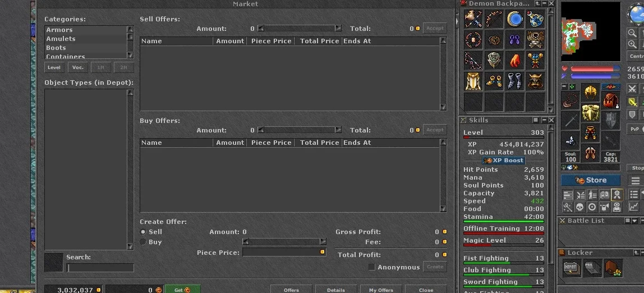The height and width of the screenshot is (293, 644).
Task: Select the steel boots in backpack
Action: coord(514,81)
